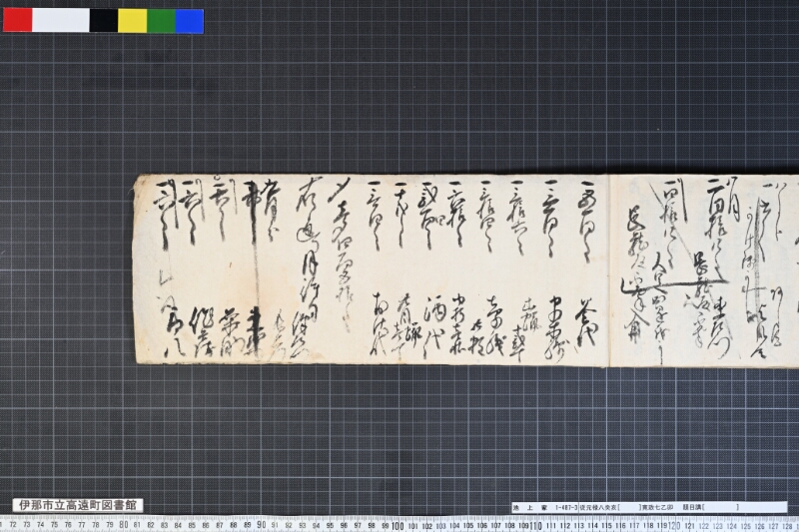This screenshot has width=799, height=532.
Task: Click the blue color swatch
Action: tap(190, 20)
